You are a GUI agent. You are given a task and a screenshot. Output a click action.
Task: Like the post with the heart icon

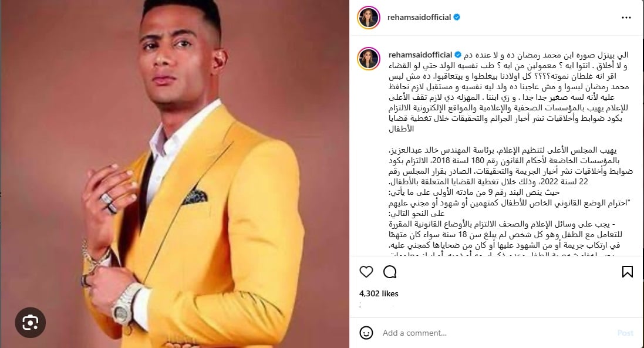click(x=366, y=272)
